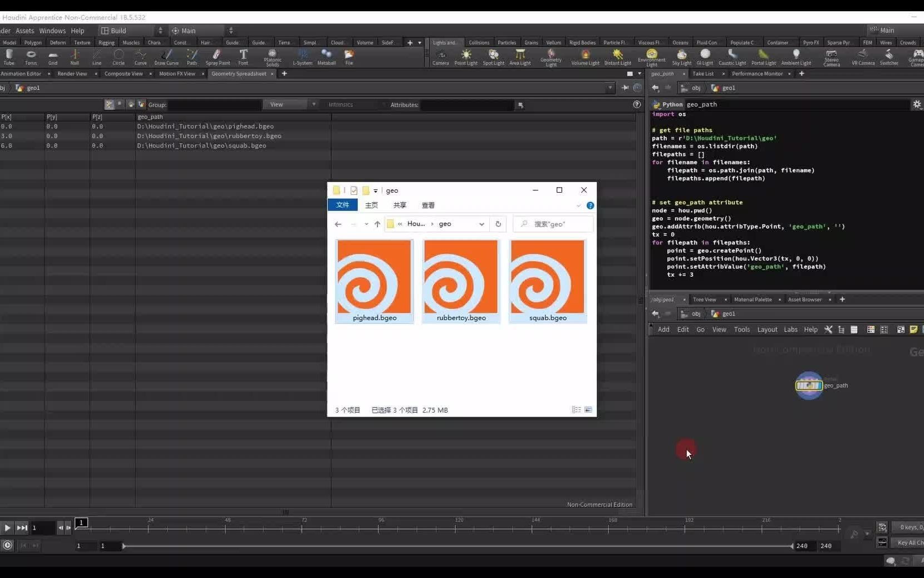The image size is (924, 578).
Task: Open the Windows menu
Action: [52, 31]
